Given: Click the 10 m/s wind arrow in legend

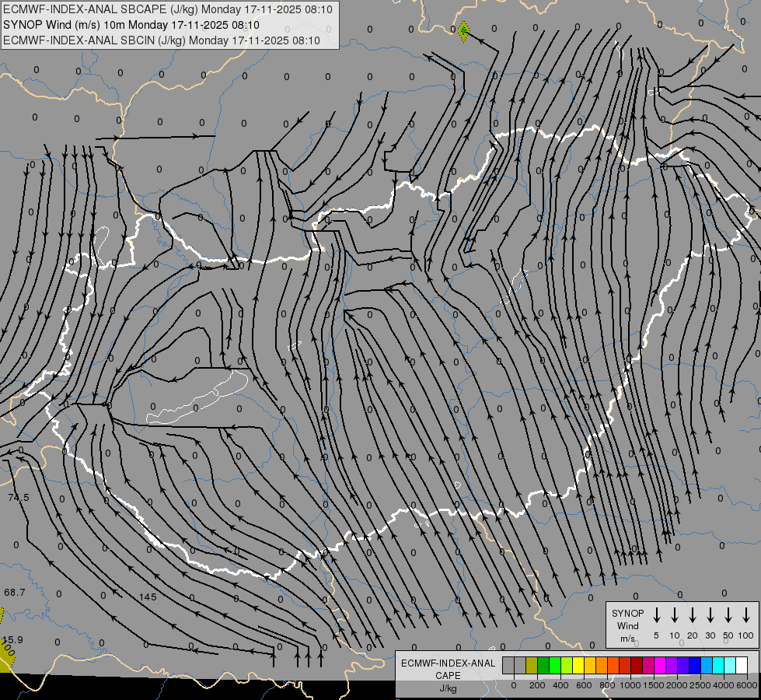Looking at the screenshot, I should click(x=675, y=615).
